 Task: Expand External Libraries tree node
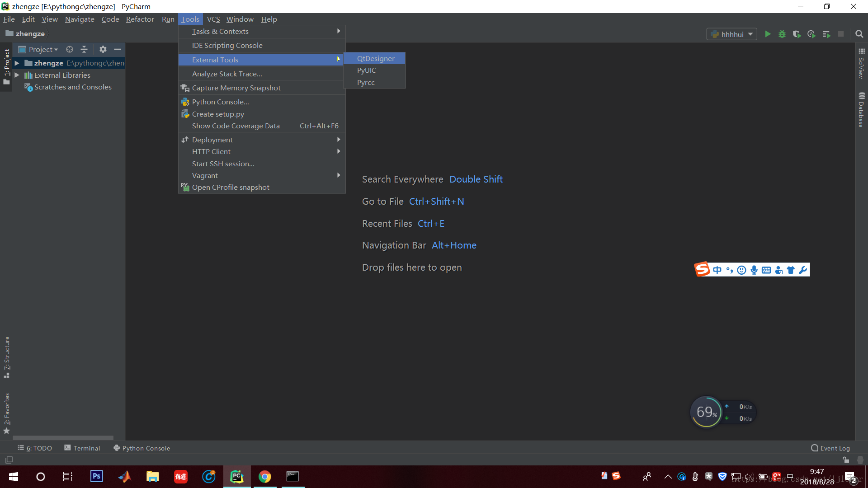click(17, 75)
